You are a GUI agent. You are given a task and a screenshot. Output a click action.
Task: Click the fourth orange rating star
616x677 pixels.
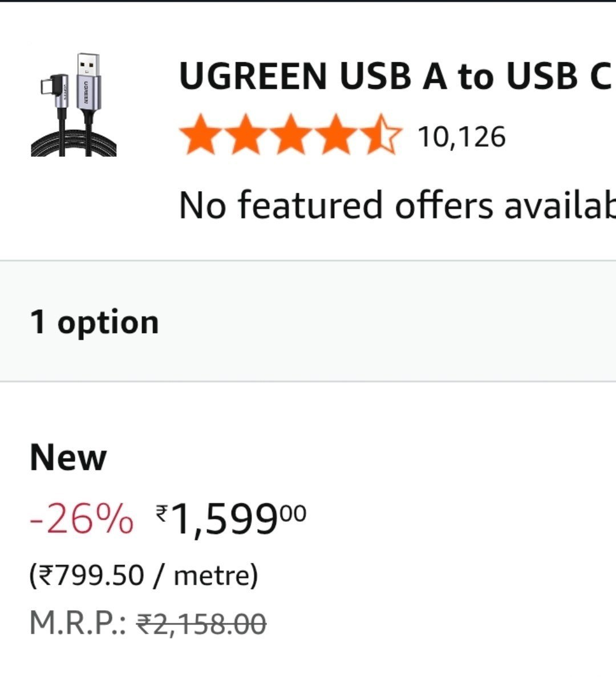[x=337, y=136]
